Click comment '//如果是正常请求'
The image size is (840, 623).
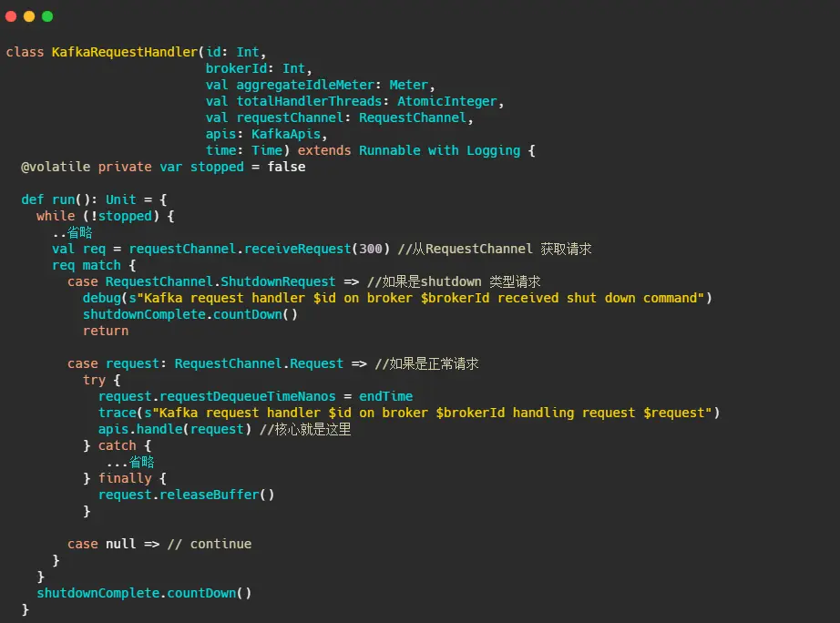tap(426, 363)
